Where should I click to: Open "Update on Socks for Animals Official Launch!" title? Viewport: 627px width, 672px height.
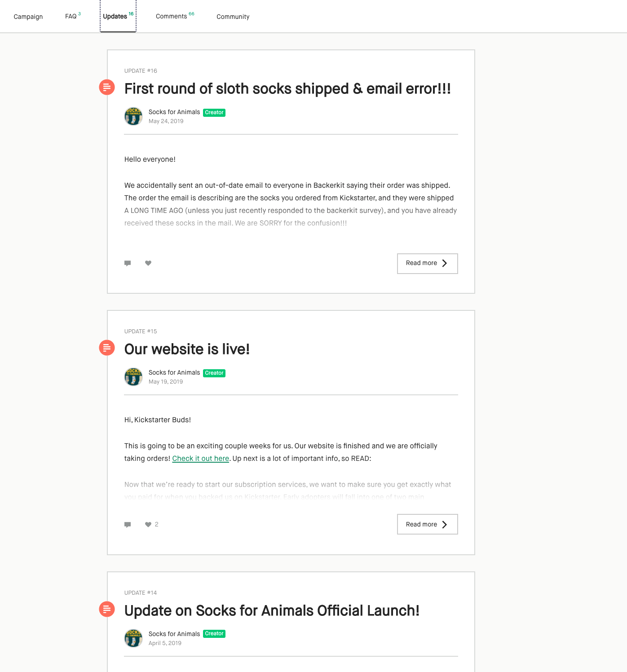[x=272, y=611]
